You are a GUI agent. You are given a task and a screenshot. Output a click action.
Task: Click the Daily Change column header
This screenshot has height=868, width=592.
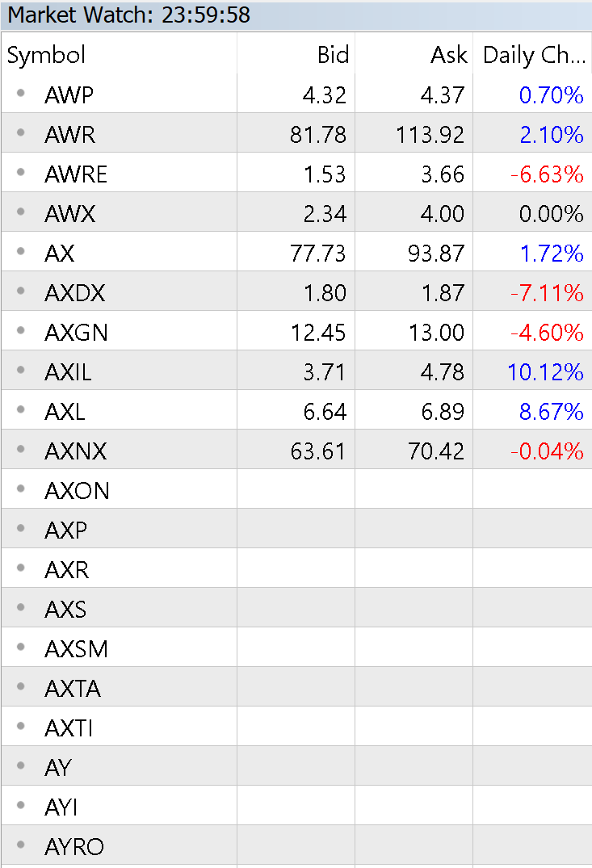pyautogui.click(x=532, y=55)
